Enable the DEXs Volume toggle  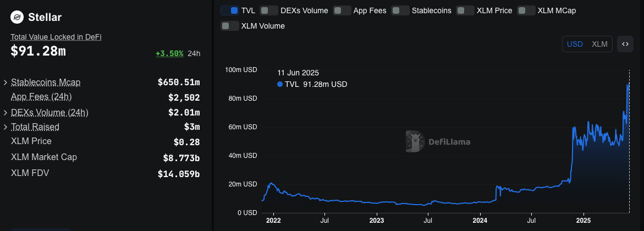pos(268,10)
